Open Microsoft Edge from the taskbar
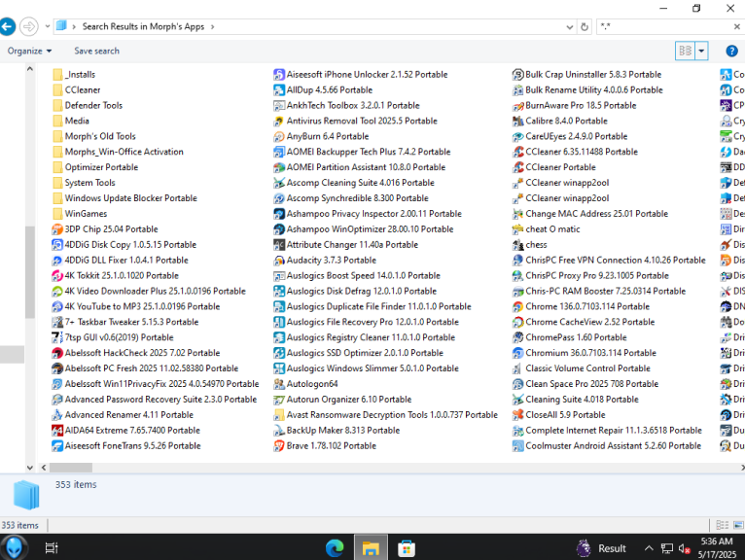The width and height of the screenshot is (745, 560). [335, 548]
